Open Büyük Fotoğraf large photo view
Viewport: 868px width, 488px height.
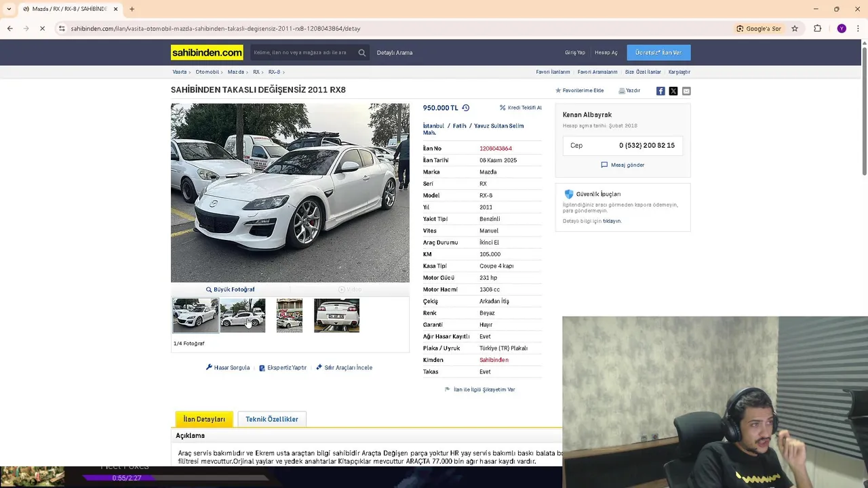pos(231,289)
